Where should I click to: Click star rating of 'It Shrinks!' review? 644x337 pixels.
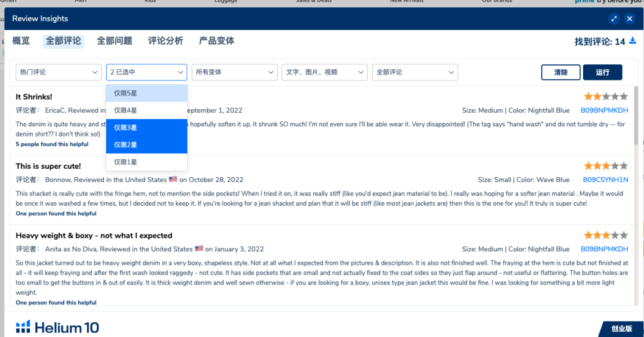tap(605, 96)
